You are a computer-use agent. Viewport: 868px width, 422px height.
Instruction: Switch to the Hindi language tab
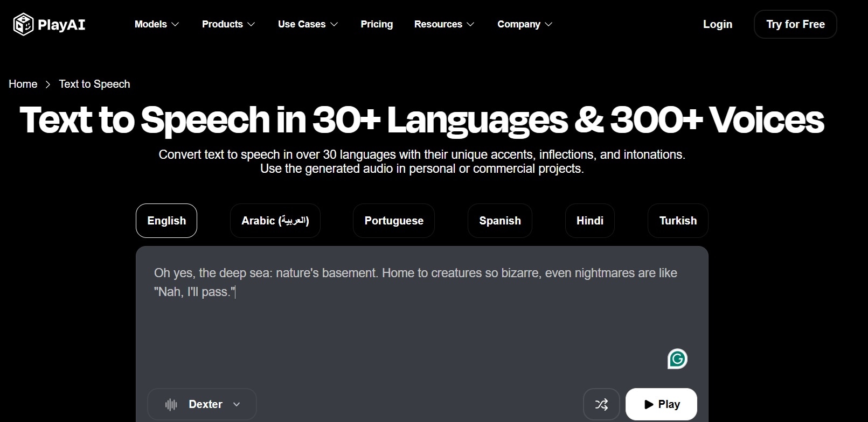(x=590, y=221)
